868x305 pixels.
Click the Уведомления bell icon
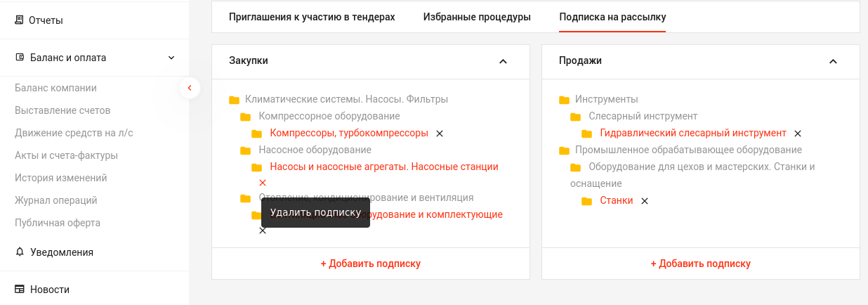click(x=19, y=252)
